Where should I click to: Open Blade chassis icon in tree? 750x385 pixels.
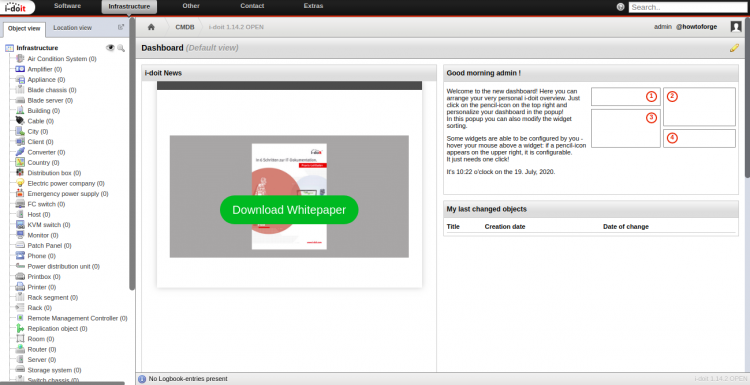tap(20, 90)
